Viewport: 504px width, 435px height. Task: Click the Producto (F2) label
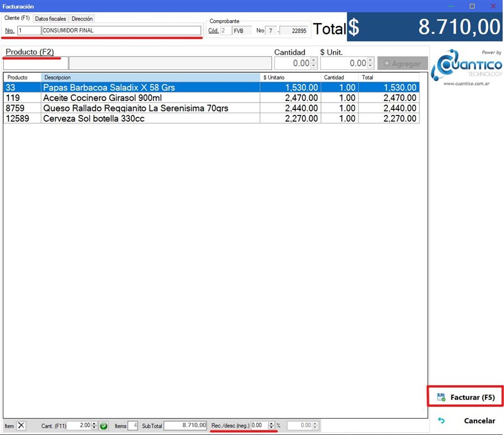[x=30, y=52]
